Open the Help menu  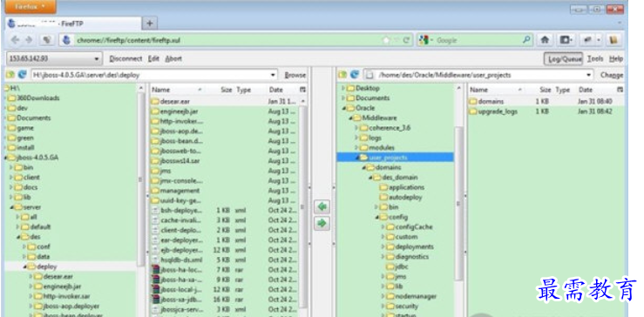point(616,58)
